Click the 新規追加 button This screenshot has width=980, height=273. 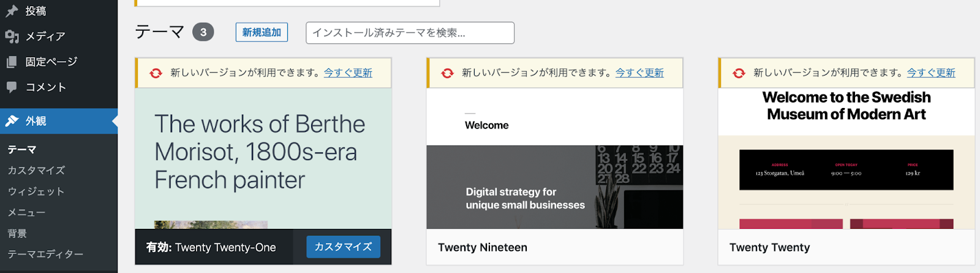pos(262,33)
